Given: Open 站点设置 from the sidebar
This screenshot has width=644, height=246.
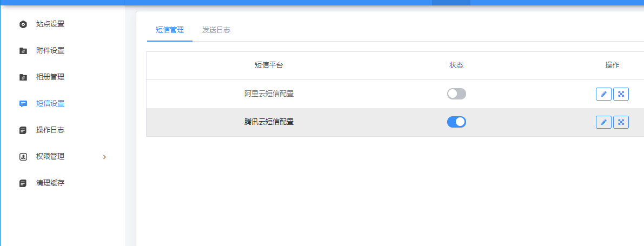Looking at the screenshot, I should click(50, 24).
